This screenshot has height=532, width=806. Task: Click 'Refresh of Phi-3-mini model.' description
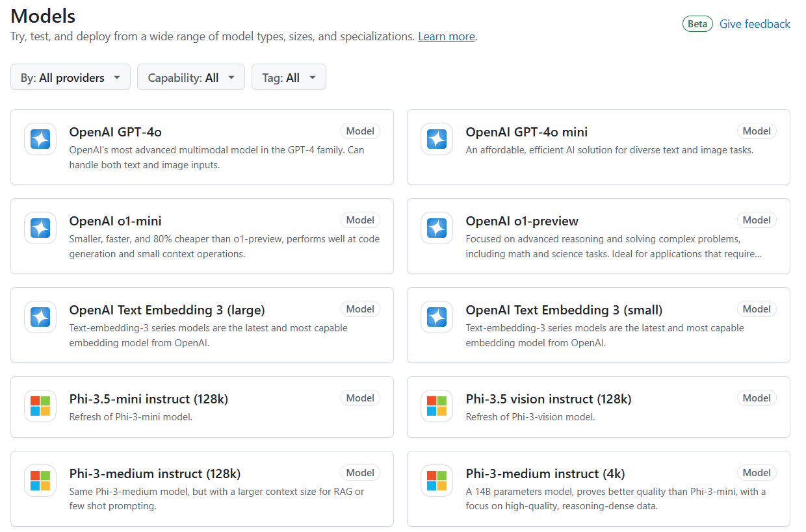tap(131, 417)
